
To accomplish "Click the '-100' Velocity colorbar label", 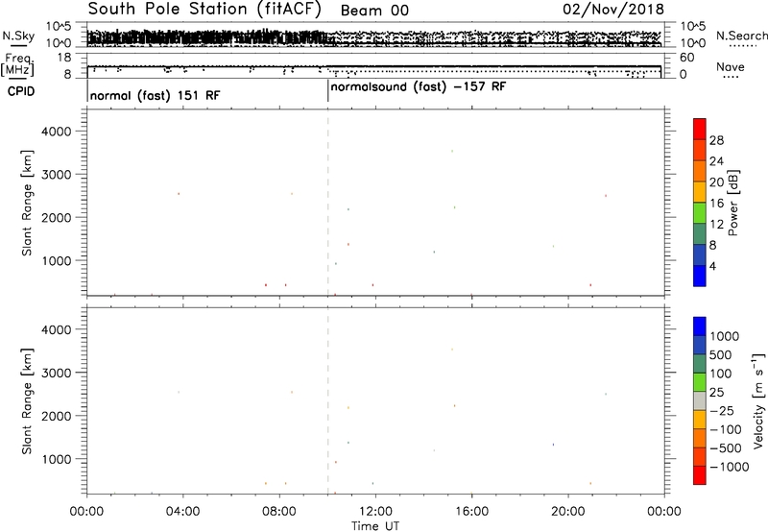I will coord(726,429).
